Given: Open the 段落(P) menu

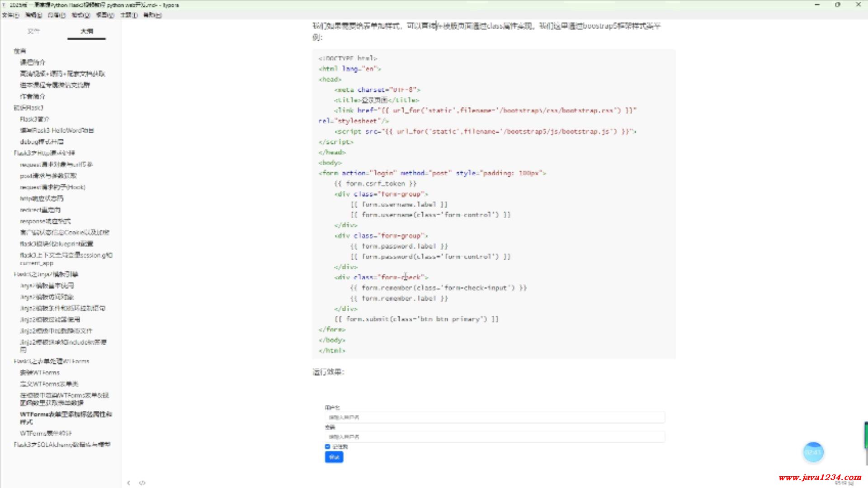Looking at the screenshot, I should (57, 15).
